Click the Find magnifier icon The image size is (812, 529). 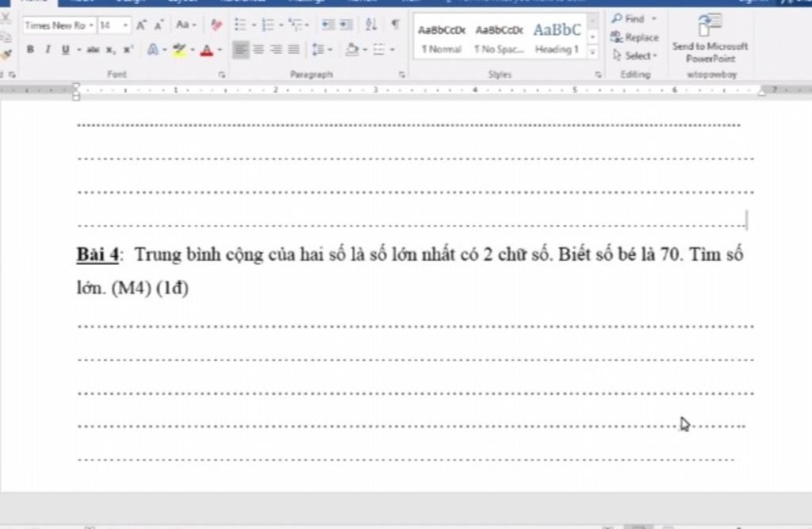[617, 19]
